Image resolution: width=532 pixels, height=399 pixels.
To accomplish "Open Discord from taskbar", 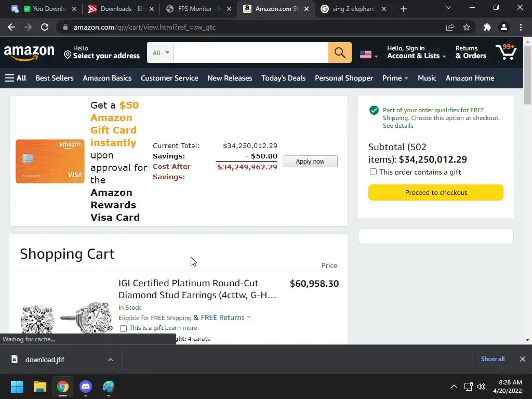I will pyautogui.click(x=86, y=387).
